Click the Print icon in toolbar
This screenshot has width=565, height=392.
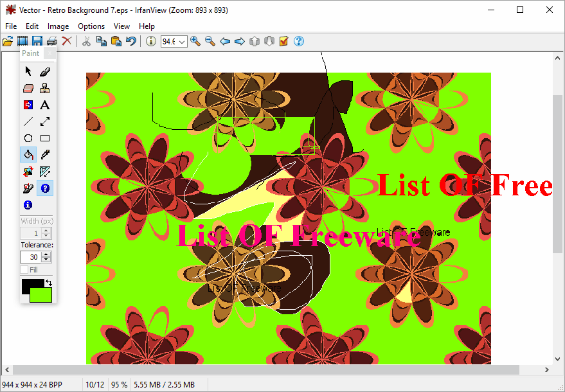click(52, 41)
